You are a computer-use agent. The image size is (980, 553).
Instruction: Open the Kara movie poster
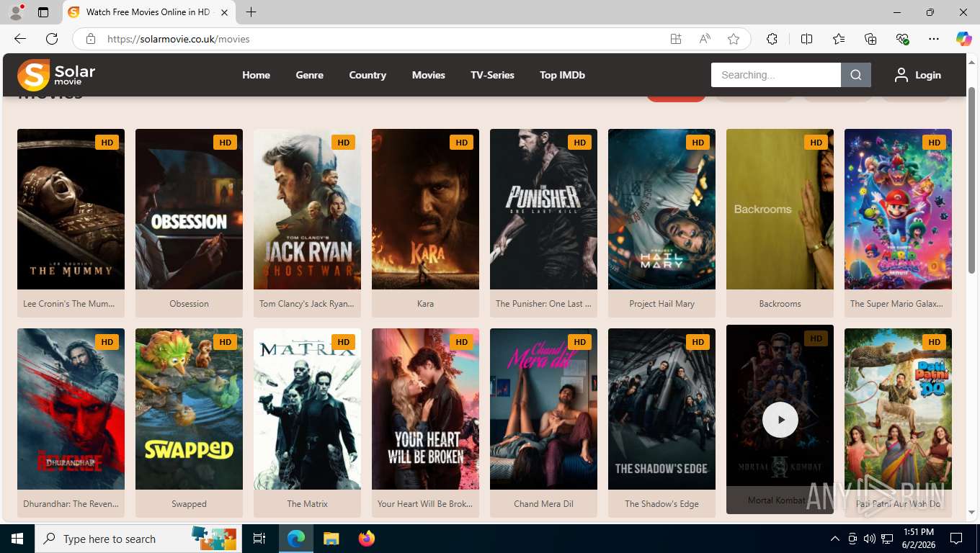pyautogui.click(x=425, y=209)
